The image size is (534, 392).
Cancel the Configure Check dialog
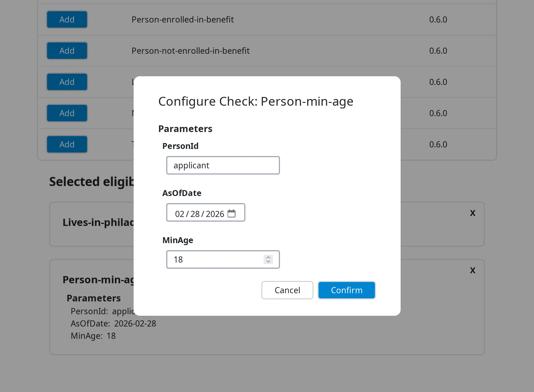click(x=287, y=290)
